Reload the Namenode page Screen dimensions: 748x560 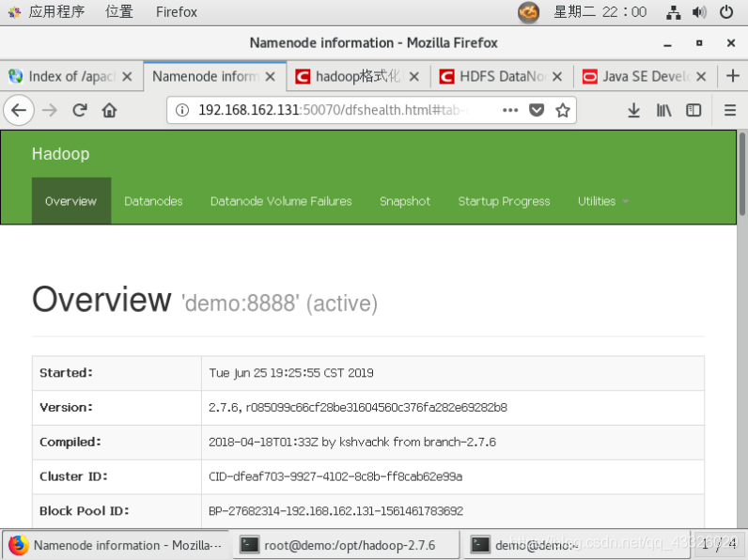pos(80,111)
